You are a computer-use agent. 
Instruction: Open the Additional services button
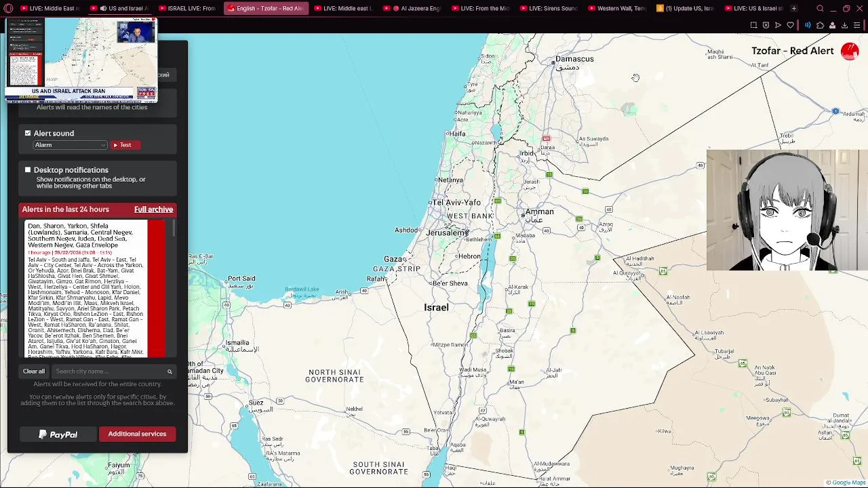(137, 434)
